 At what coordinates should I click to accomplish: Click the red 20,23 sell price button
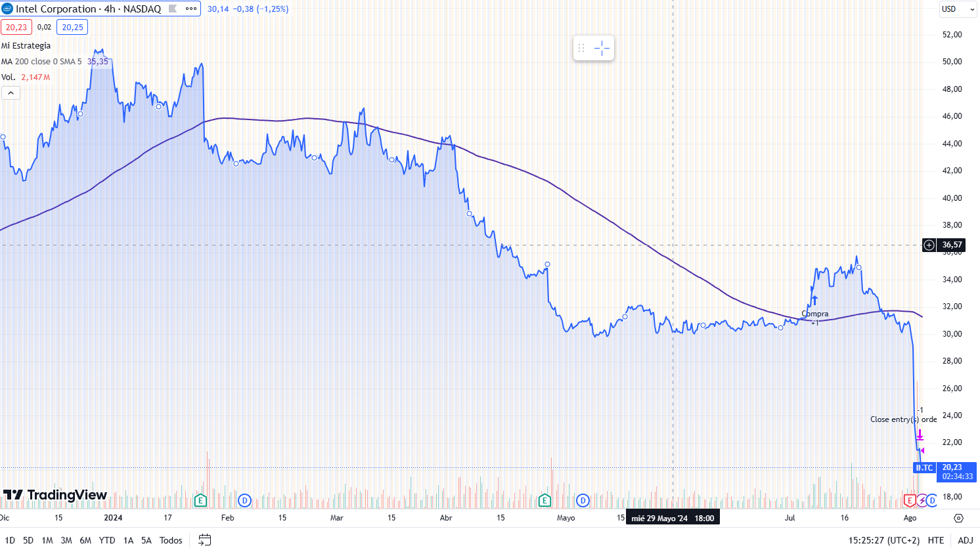tap(16, 27)
